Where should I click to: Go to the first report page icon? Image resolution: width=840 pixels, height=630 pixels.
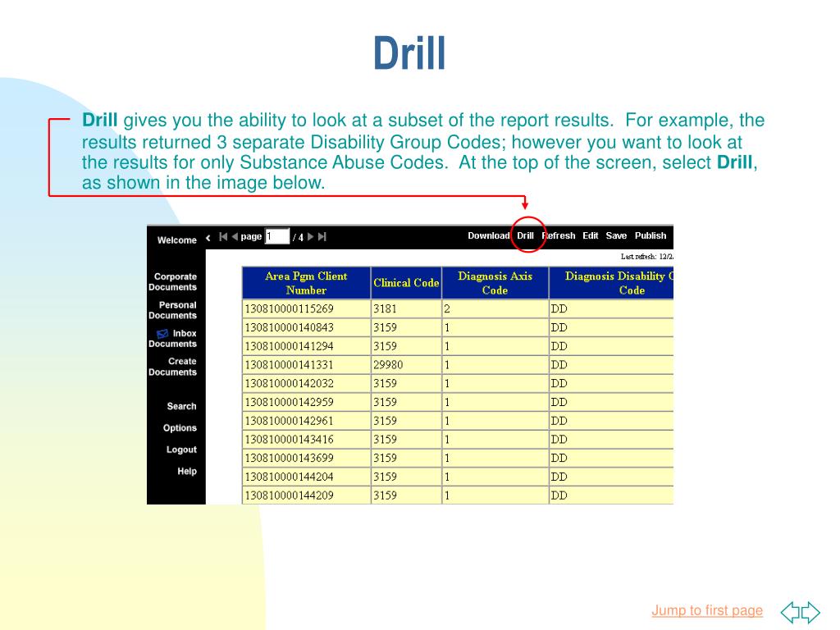223,237
